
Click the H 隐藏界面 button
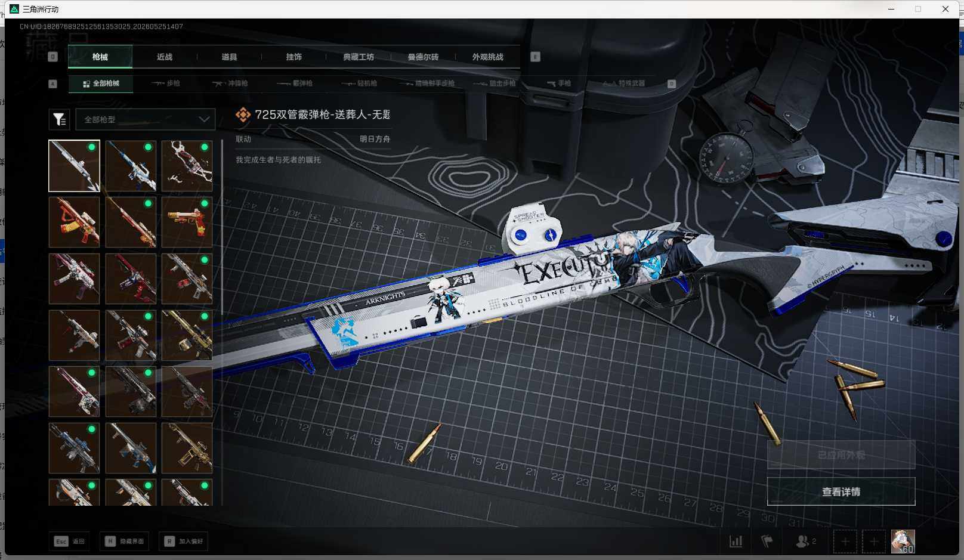coord(125,542)
